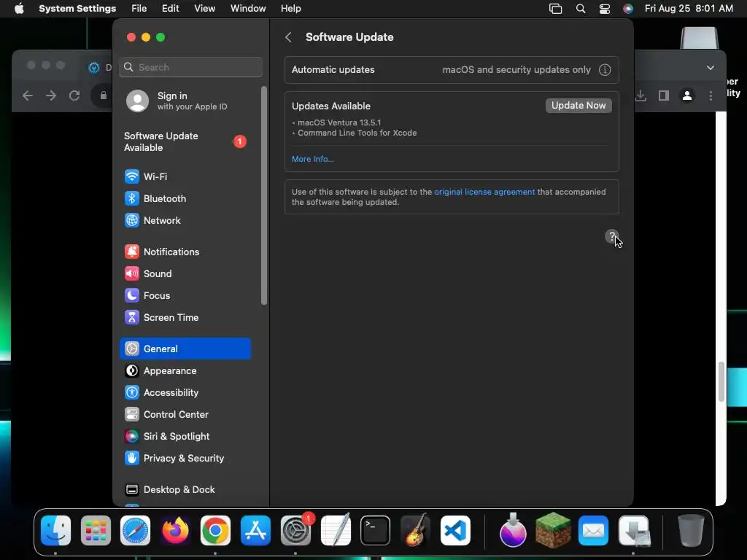
Task: Open Control Center from the menu bar
Action: [605, 9]
